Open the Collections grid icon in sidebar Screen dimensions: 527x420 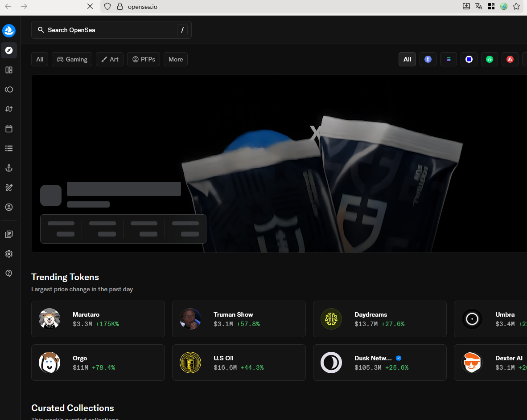coord(9,70)
